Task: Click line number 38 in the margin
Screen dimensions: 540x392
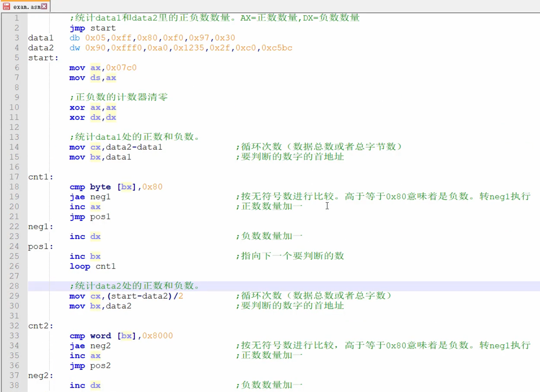Action: [x=14, y=385]
